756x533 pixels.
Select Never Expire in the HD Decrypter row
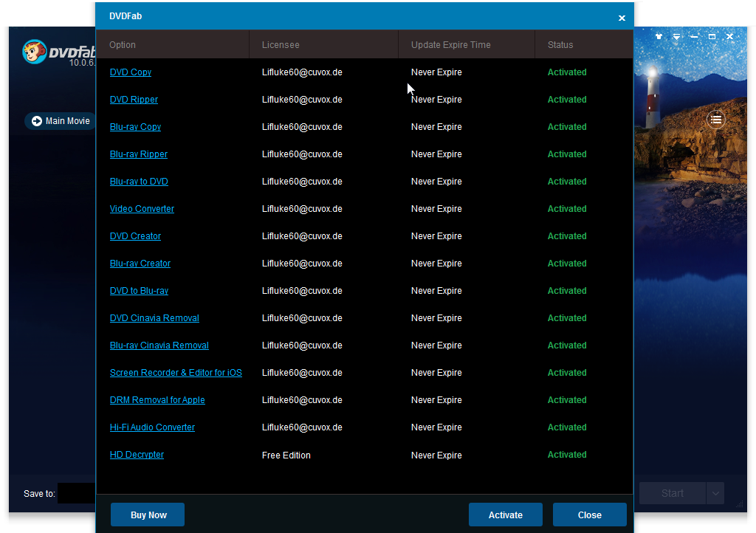click(x=436, y=455)
